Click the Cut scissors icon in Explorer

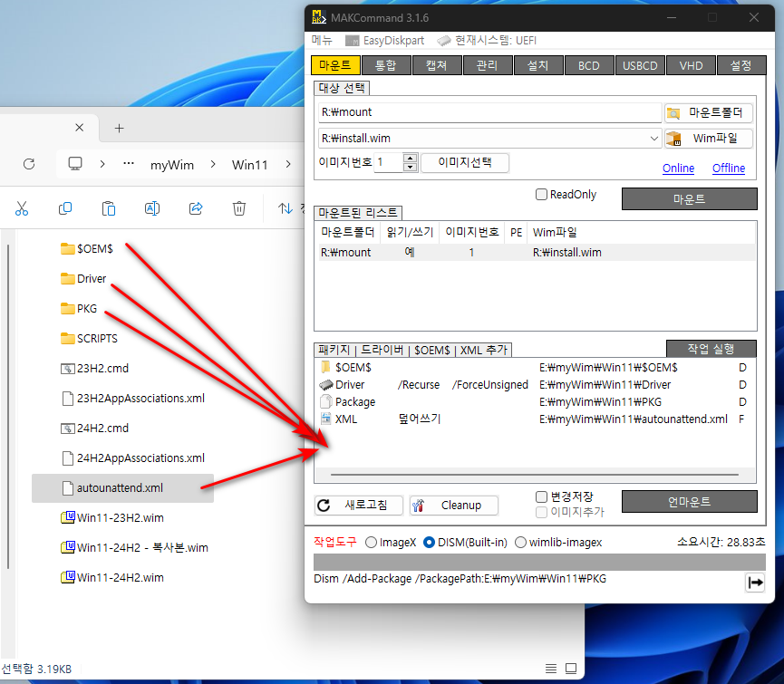click(x=22, y=208)
